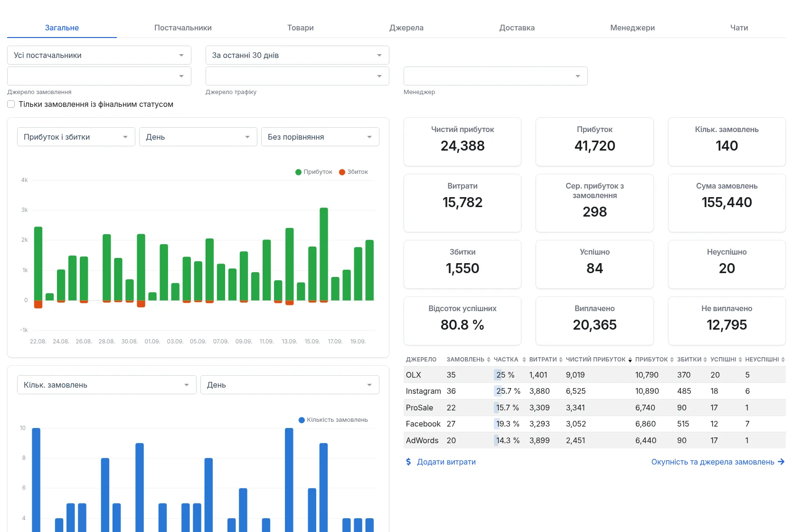Click the Джерело column header
Screen dimensions: 793x532
pos(421,360)
